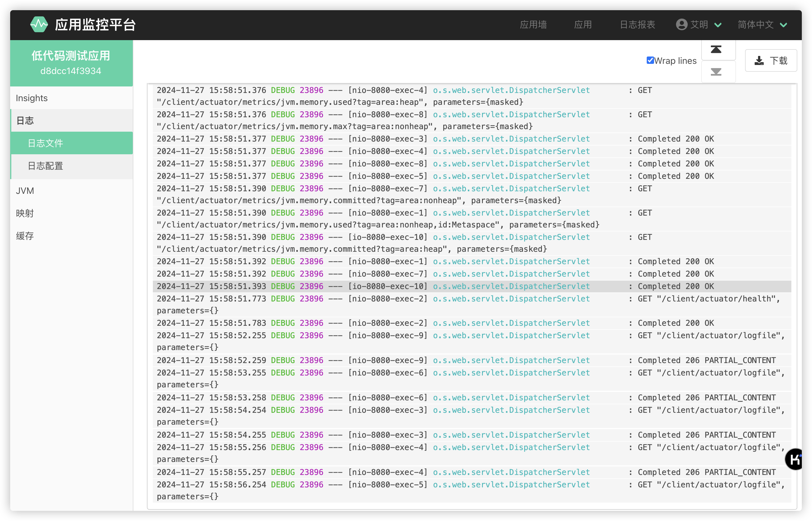Screen dimensions: 812x521
Task: Go to 日志报表 in the top navigation
Action: click(x=637, y=25)
